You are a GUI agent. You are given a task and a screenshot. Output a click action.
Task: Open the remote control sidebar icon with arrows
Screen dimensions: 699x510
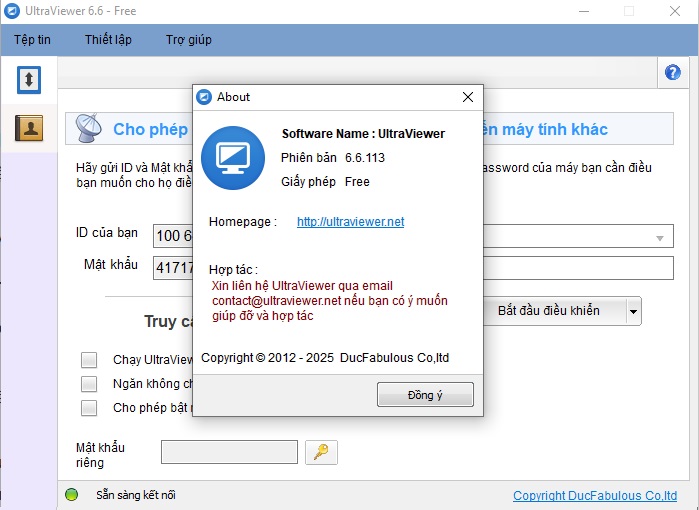point(29,80)
